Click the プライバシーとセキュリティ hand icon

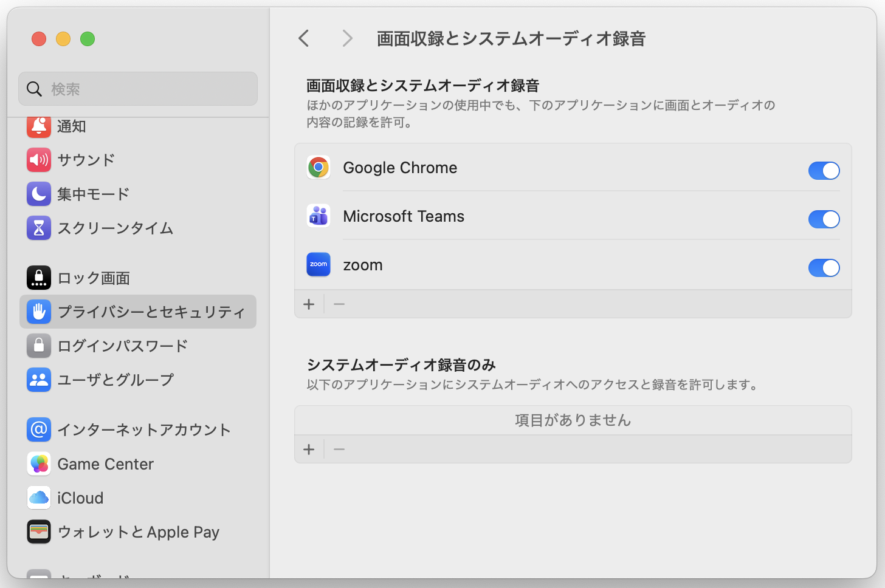pos(39,312)
